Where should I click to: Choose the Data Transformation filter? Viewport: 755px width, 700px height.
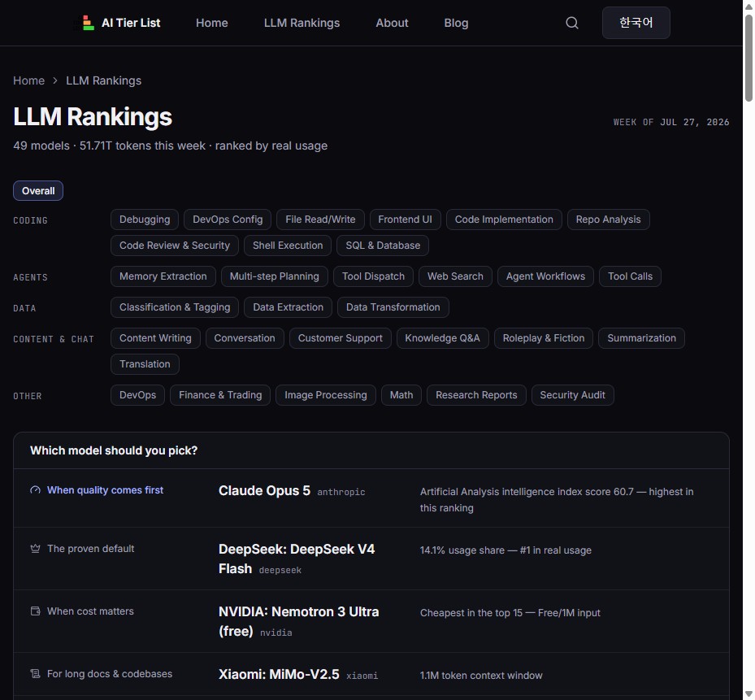pos(393,307)
